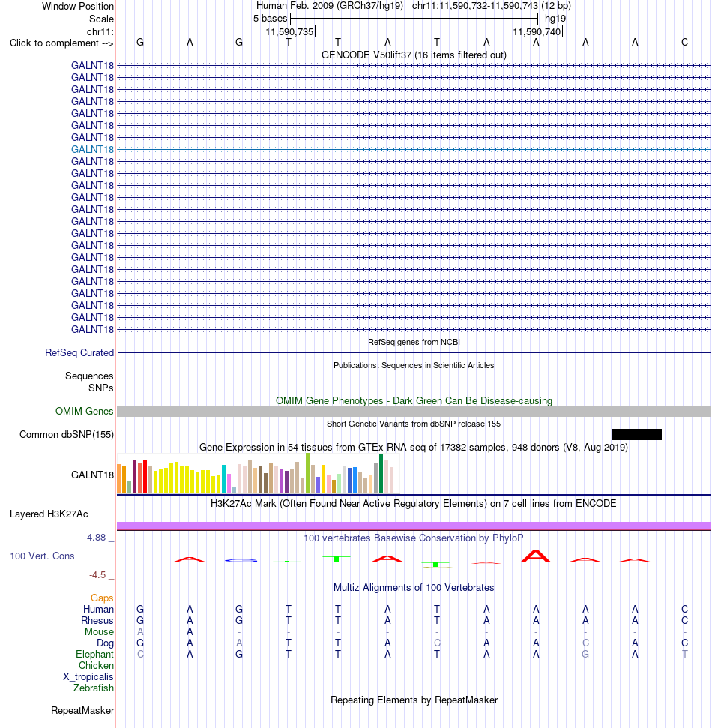Click the SNPs track label
This screenshot has height=728, width=712.
[100, 388]
